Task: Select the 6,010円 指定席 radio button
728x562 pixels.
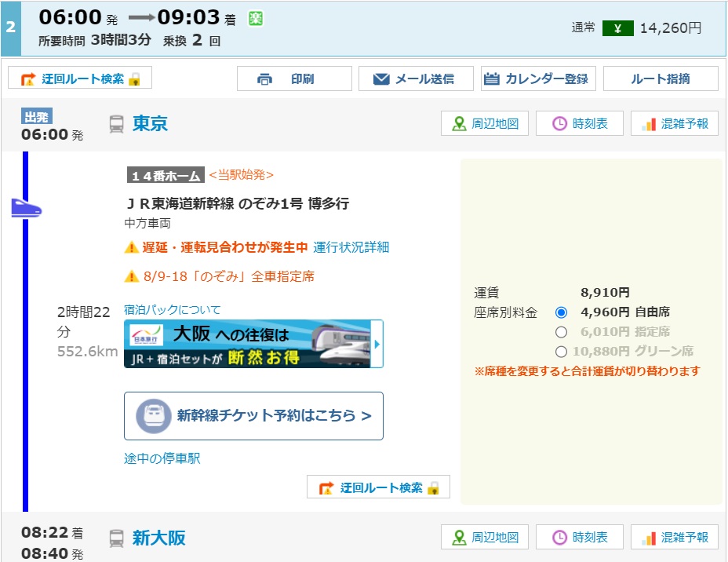Action: click(x=562, y=332)
